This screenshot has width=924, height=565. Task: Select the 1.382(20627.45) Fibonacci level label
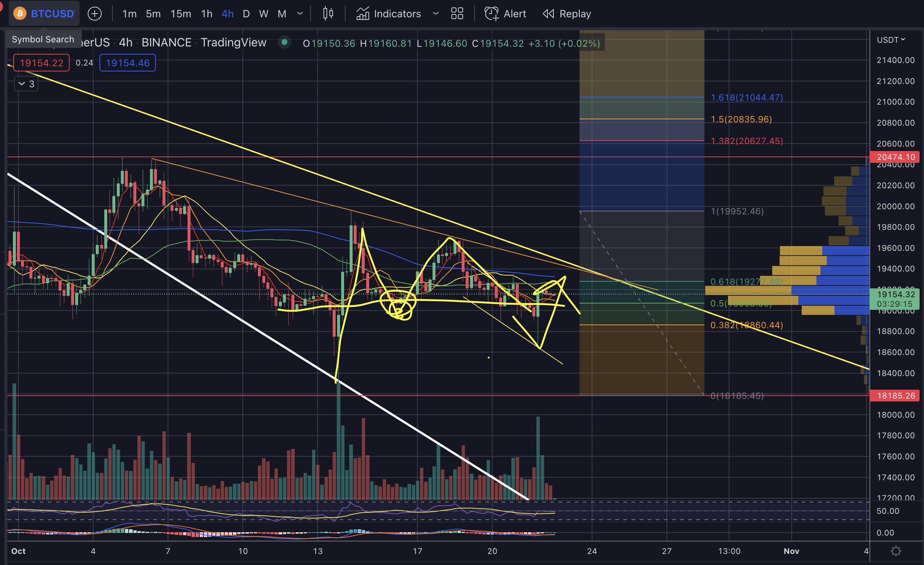tap(747, 141)
